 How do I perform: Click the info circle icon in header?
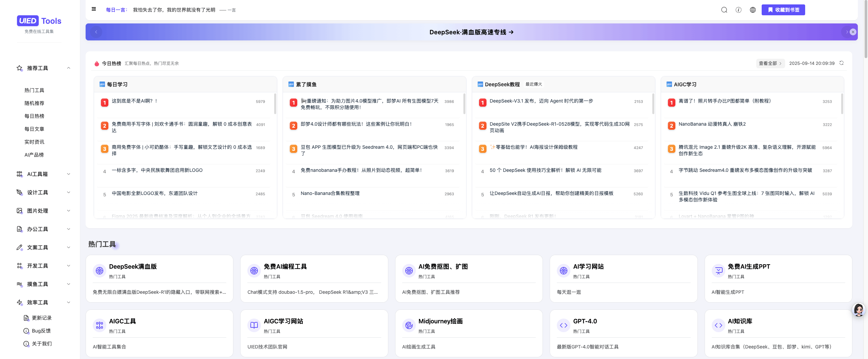click(x=738, y=10)
